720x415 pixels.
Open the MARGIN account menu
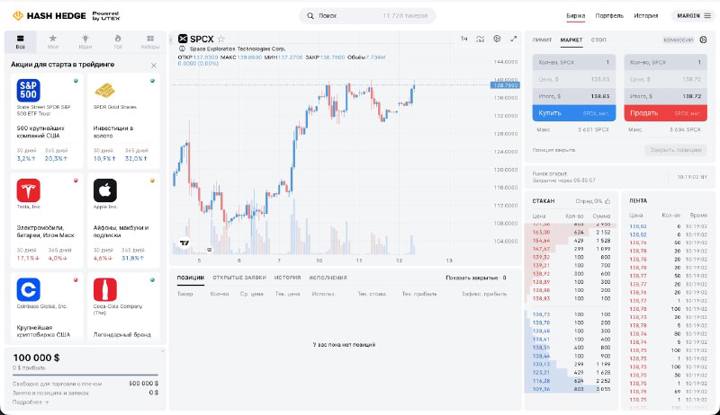(693, 16)
